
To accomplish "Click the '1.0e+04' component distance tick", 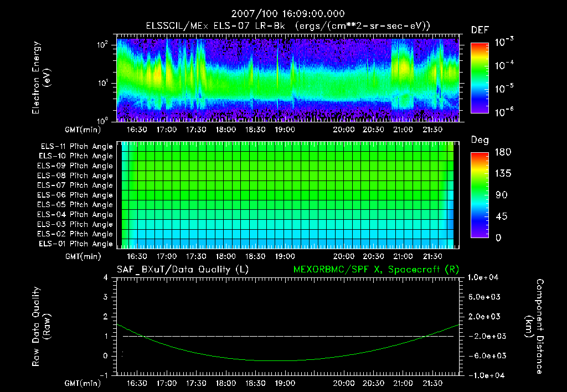I will pyautogui.click(x=483, y=277).
